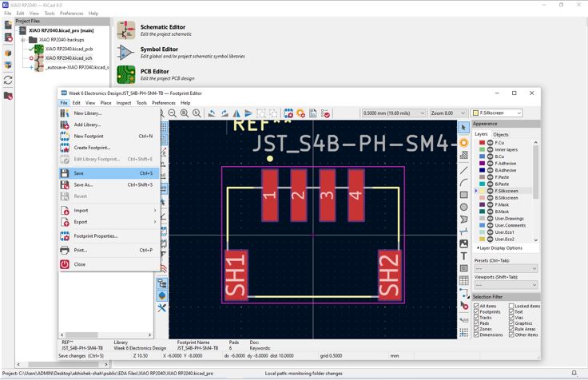Select the Draw Rectangle tool
Screen dimensions: 588x380
click(x=464, y=195)
